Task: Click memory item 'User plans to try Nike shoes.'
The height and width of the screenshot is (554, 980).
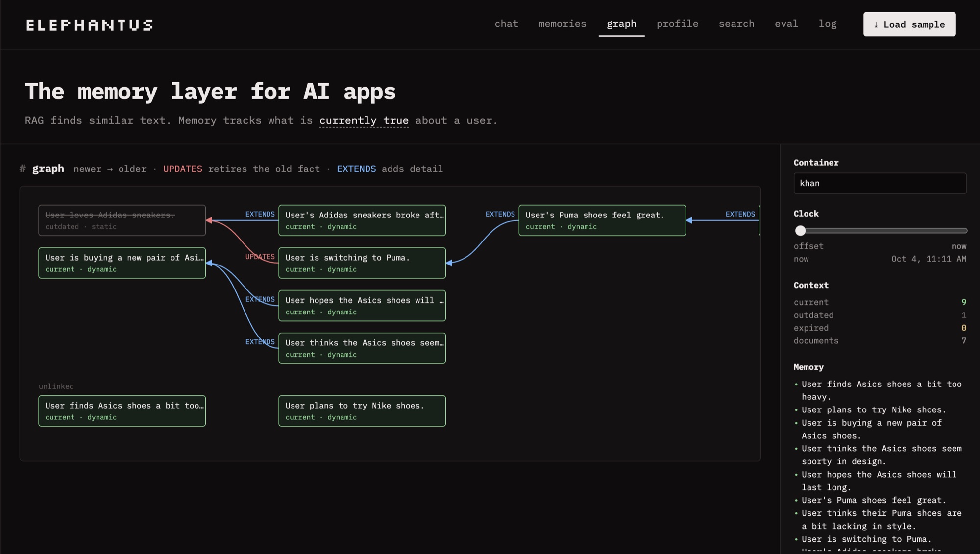Action: pyautogui.click(x=874, y=409)
